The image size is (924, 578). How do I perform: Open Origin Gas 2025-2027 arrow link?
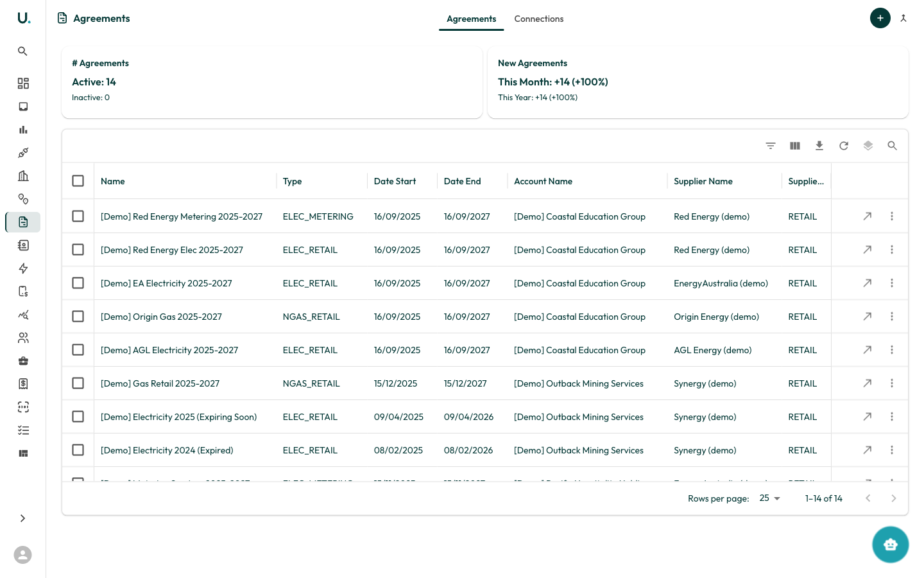click(868, 317)
